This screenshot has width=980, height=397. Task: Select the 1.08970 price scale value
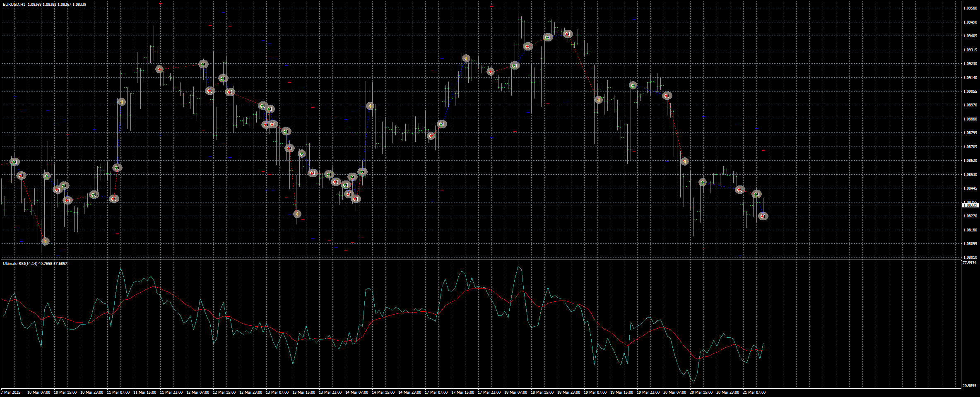click(x=970, y=105)
